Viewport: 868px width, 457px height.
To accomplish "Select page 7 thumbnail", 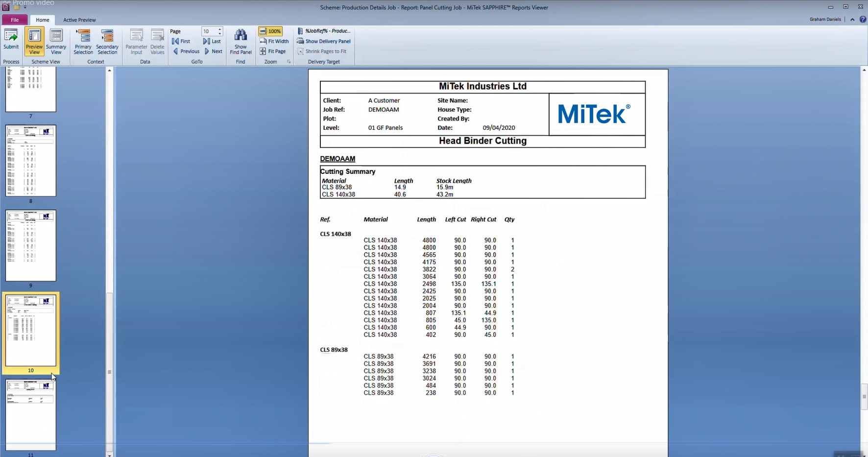I will (30, 90).
